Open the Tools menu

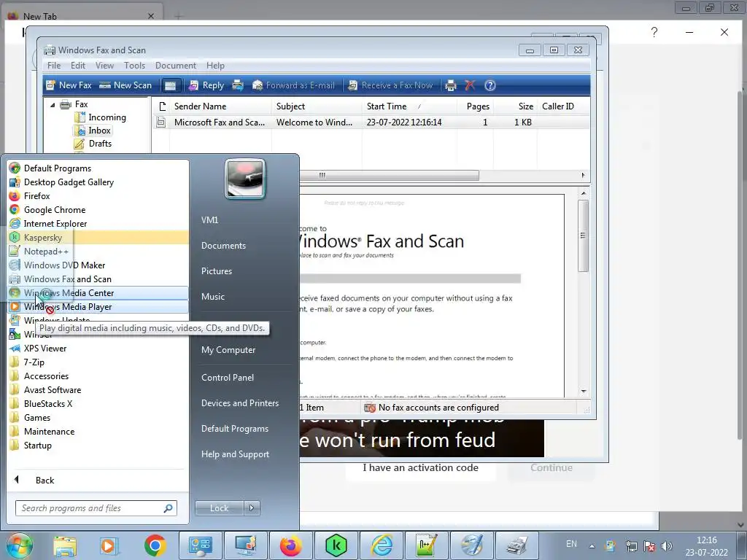coord(134,66)
